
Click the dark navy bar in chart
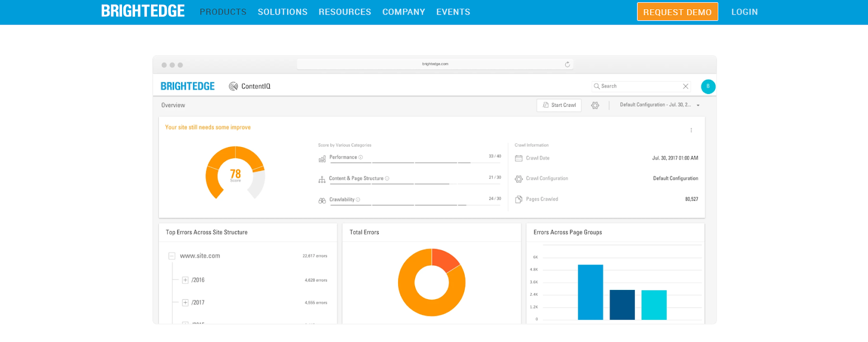[x=622, y=305]
